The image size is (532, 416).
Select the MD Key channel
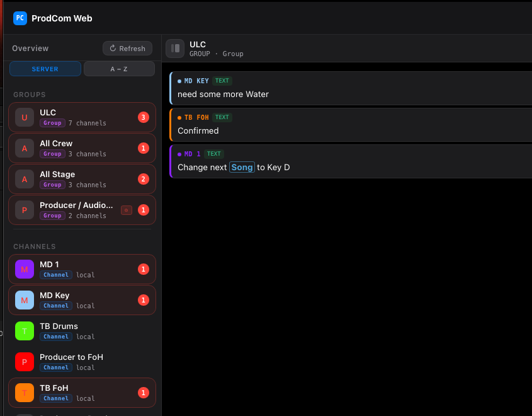[82, 300]
